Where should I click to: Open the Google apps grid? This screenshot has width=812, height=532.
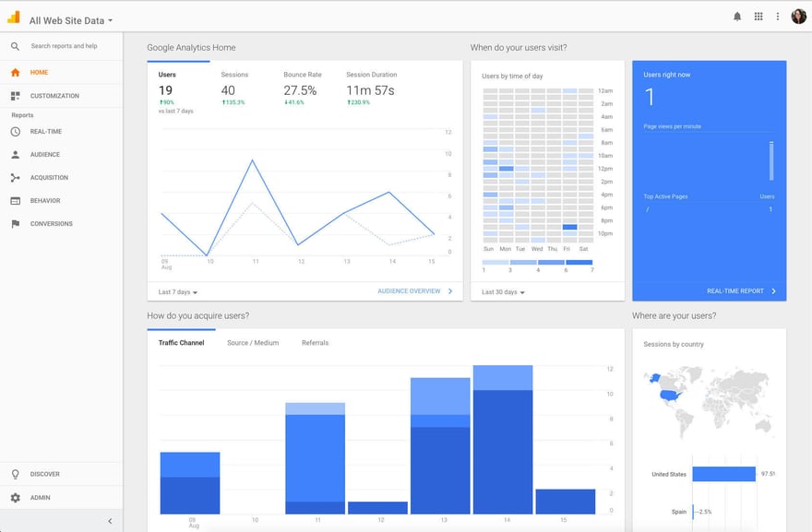(758, 17)
